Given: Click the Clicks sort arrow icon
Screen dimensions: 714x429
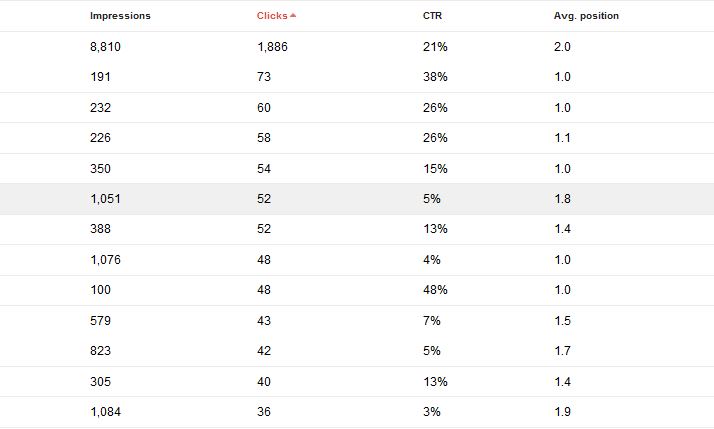Looking at the screenshot, I should click(293, 15).
